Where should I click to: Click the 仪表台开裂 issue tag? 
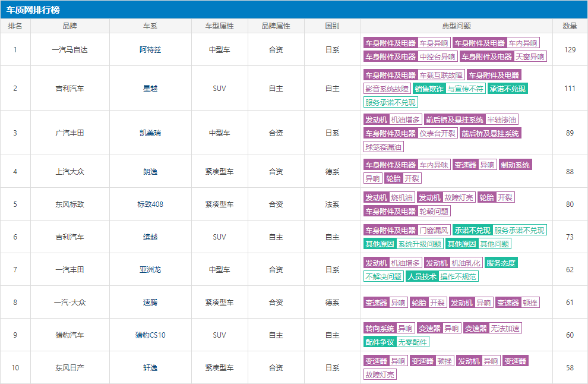click(x=437, y=134)
